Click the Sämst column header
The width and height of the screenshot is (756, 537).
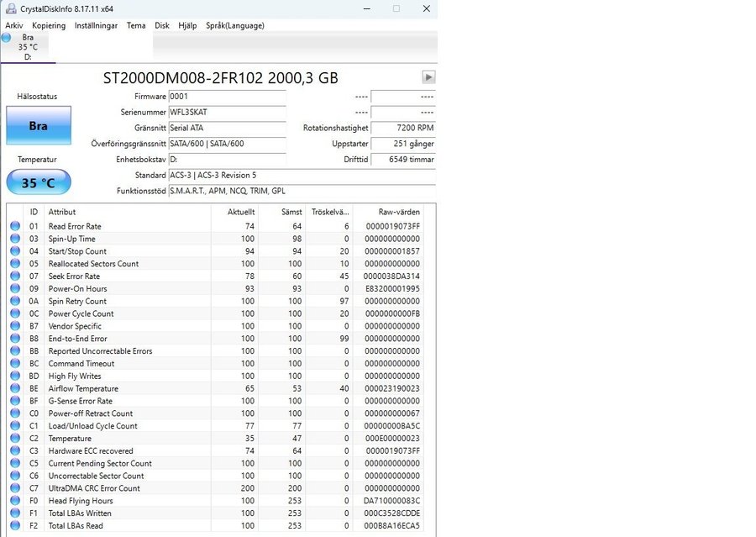click(282, 212)
